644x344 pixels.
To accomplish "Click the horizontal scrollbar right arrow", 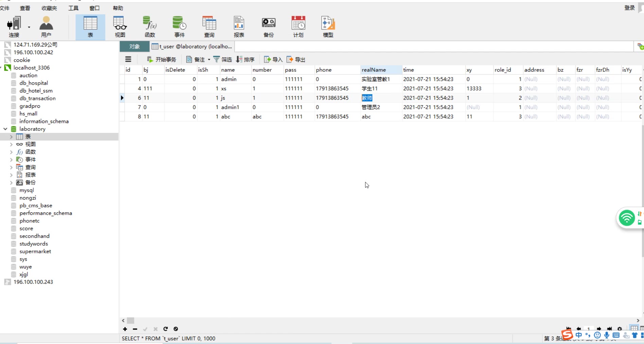I will click(x=638, y=321).
